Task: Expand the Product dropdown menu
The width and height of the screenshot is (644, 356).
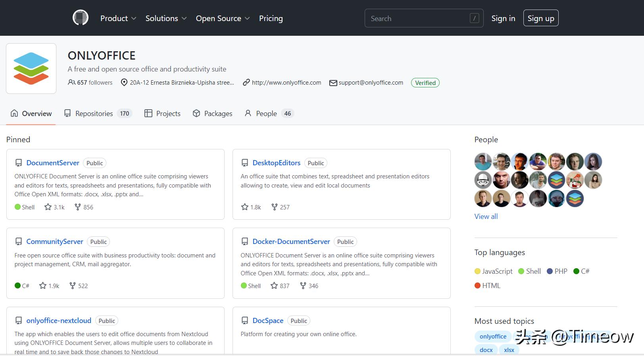Action: (118, 18)
